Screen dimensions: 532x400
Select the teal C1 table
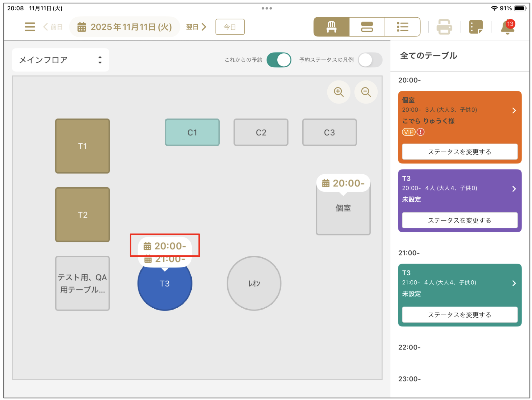click(192, 132)
